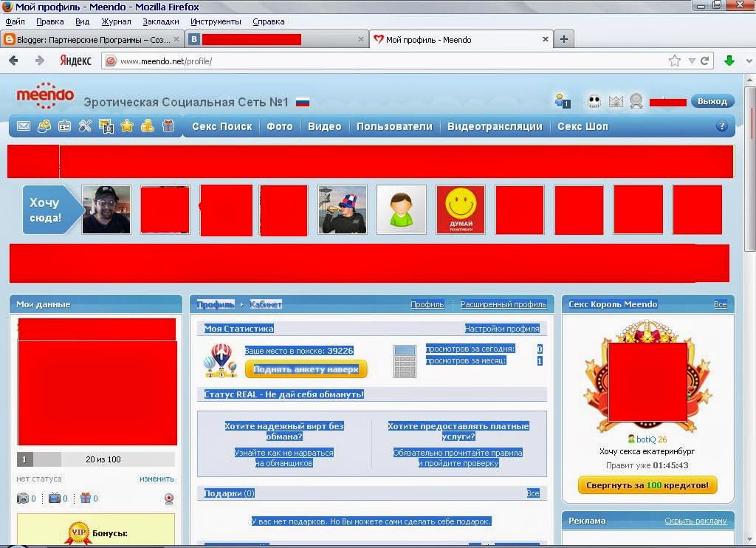756x548 pixels.
Task: Click the Кабинет breadcrumb link
Action: 266,304
